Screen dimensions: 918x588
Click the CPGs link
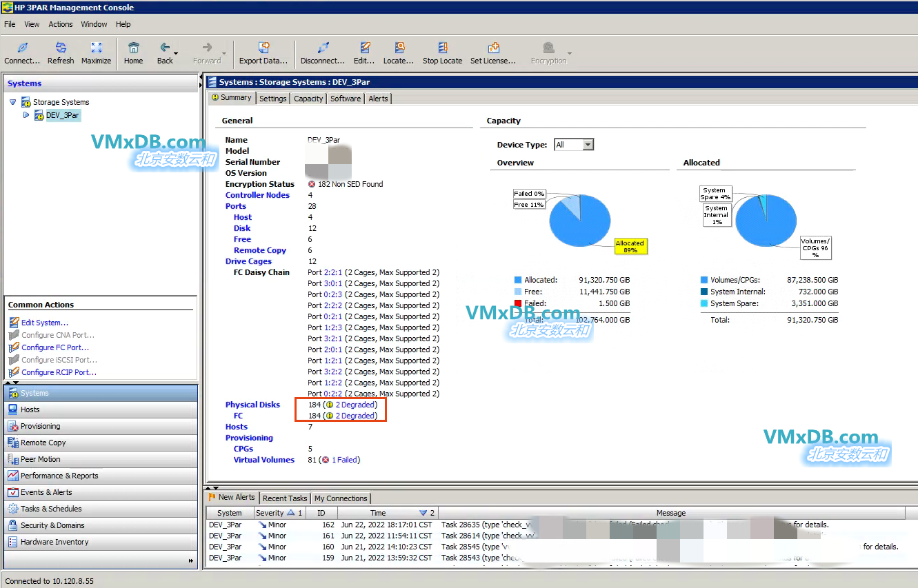pyautogui.click(x=243, y=449)
